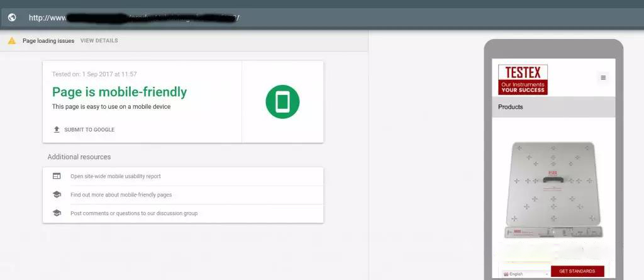The width and height of the screenshot is (644, 280).
Task: Click the mobile usability report page icon
Action: pos(57,176)
